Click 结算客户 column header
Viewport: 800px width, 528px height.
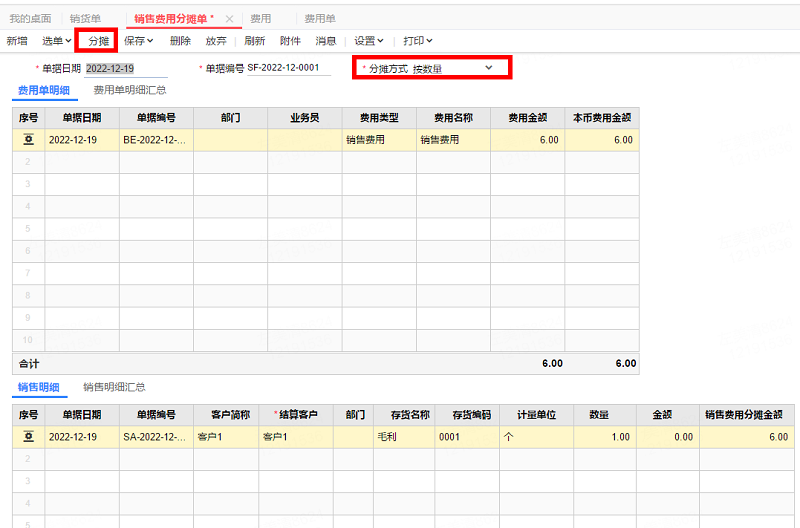pos(296,415)
